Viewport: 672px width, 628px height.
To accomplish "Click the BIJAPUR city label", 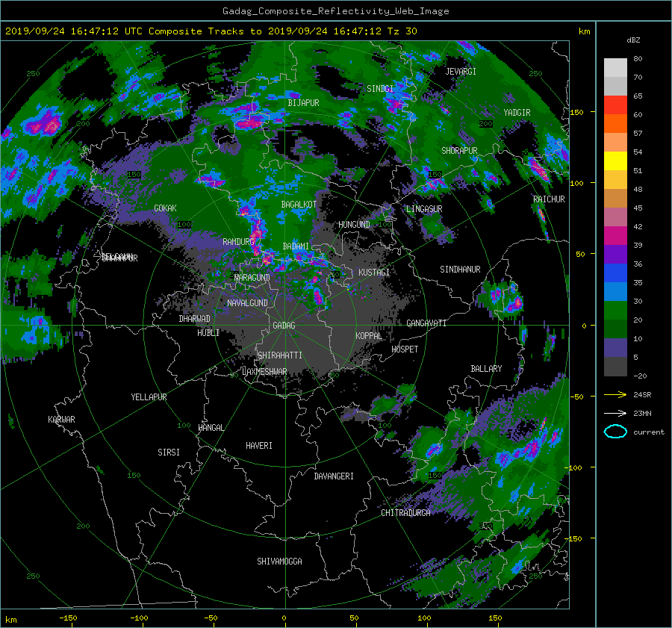I will click(x=303, y=103).
